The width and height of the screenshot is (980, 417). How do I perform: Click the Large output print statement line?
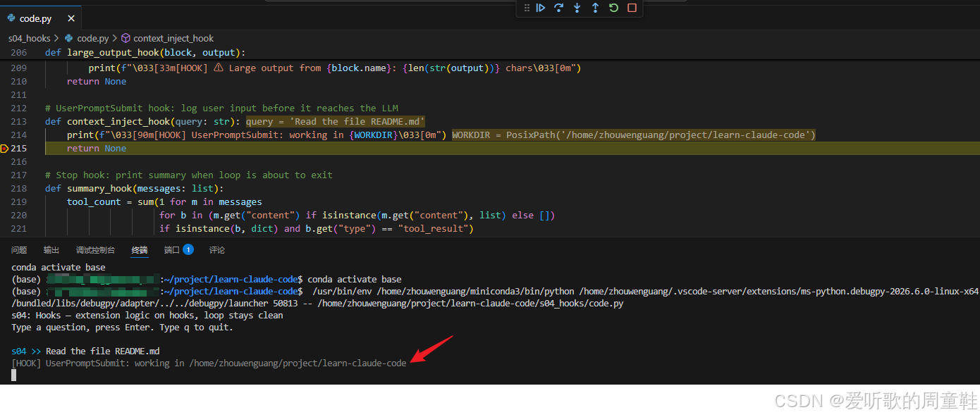335,68
